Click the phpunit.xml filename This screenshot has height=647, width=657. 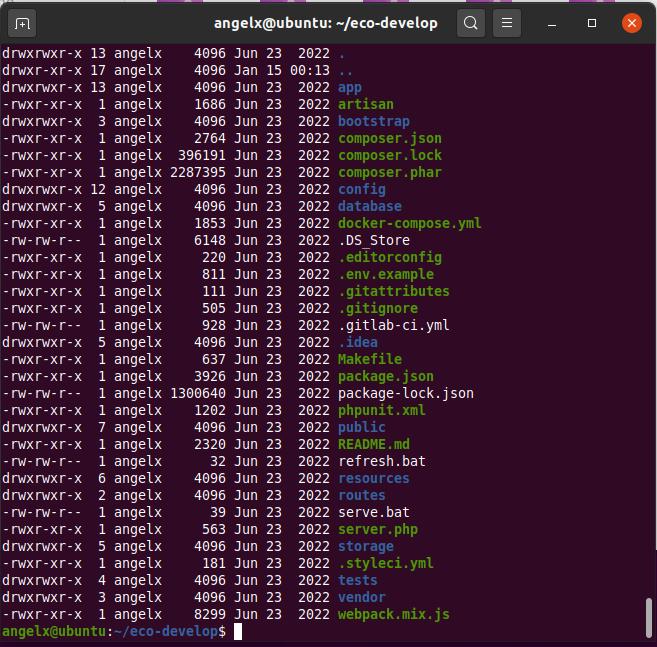(381, 410)
